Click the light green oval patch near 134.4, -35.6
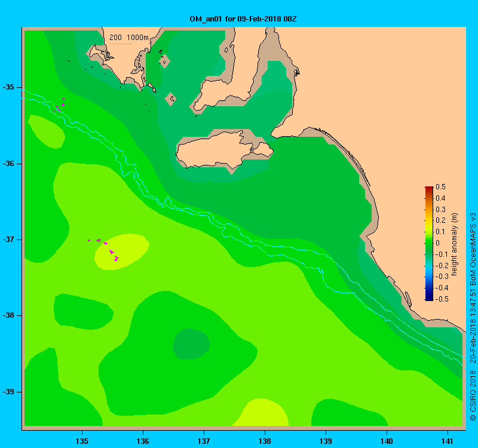 46,131
